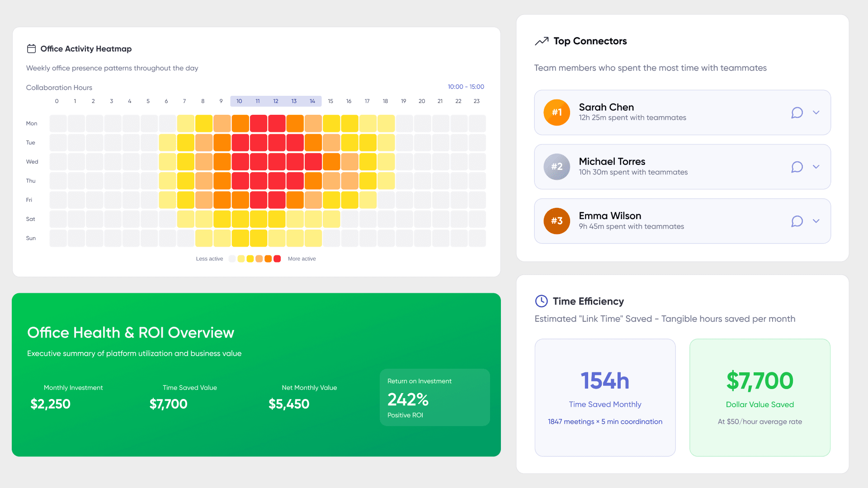
Task: Click the orange #1 rank badge
Action: (557, 113)
